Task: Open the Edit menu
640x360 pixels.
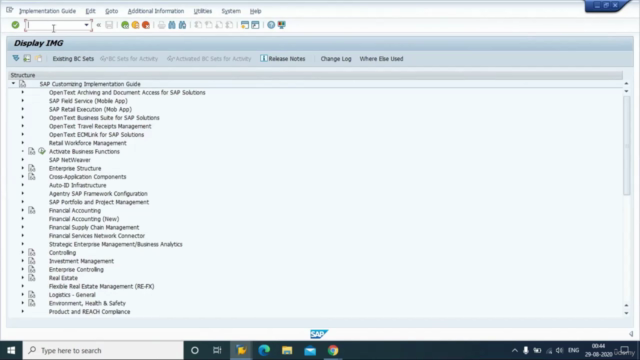Action: coord(90,11)
